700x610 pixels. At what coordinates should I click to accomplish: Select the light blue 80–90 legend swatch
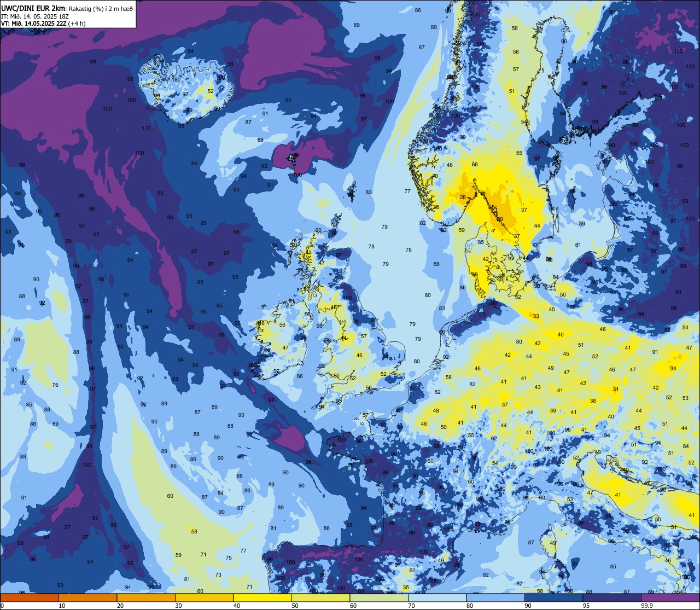(495, 597)
